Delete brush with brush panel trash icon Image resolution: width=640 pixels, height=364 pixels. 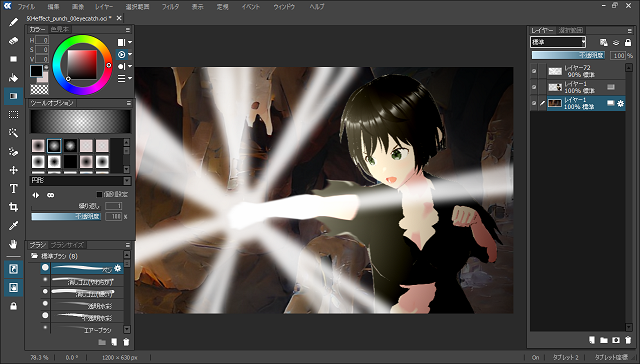point(126,342)
